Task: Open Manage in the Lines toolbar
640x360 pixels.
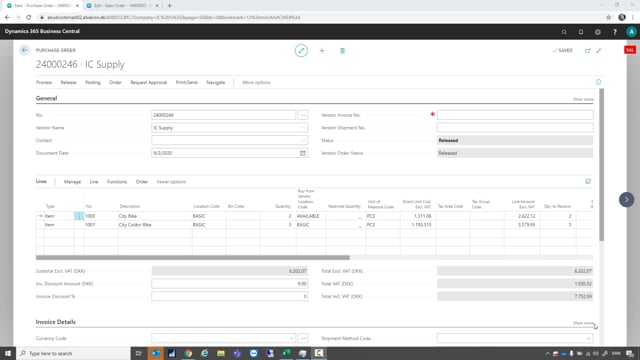Action: coord(72,182)
